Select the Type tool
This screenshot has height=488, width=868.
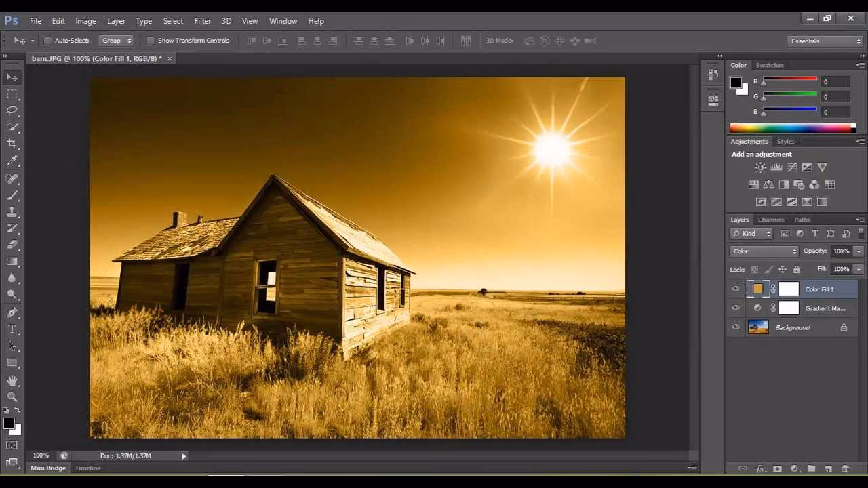[x=12, y=329]
